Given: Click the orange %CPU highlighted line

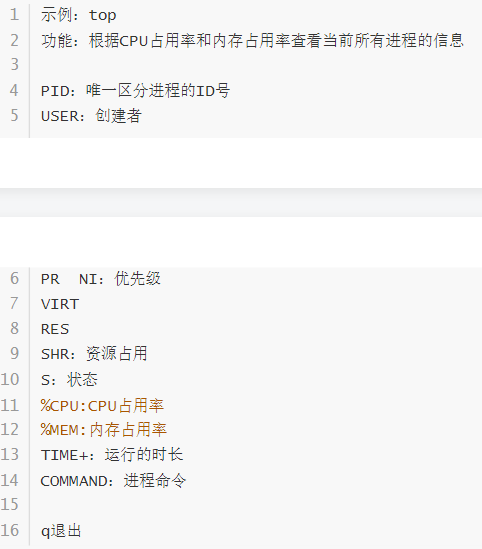Looking at the screenshot, I should click(x=102, y=406).
